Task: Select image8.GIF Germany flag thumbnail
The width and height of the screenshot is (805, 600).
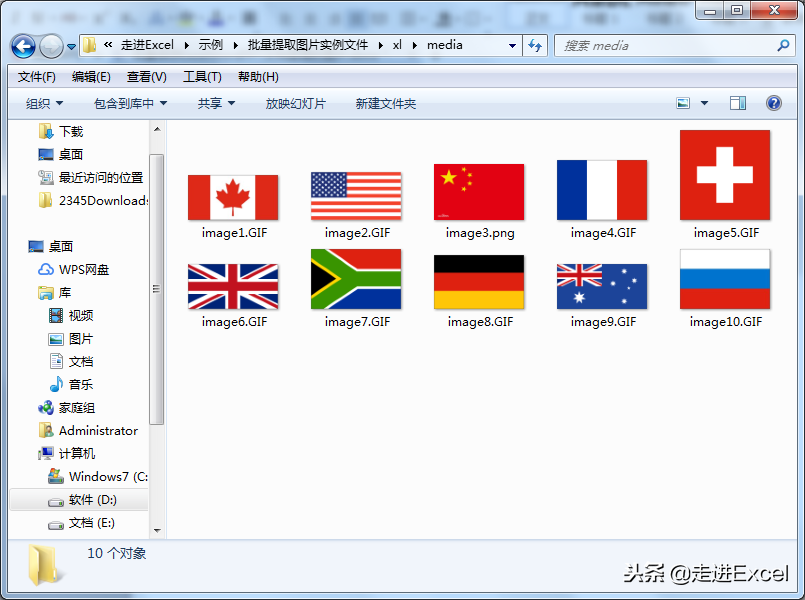Action: (479, 282)
